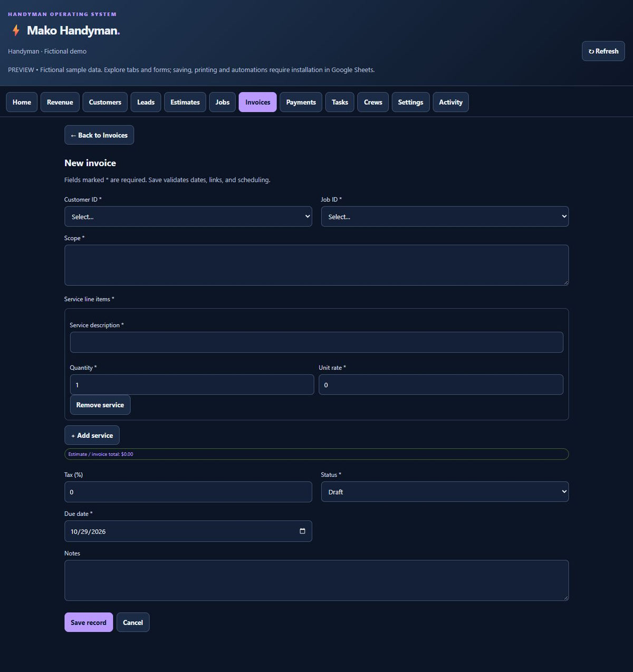Click the Unit rate input field
Screen dimensions: 633x672
441,385
